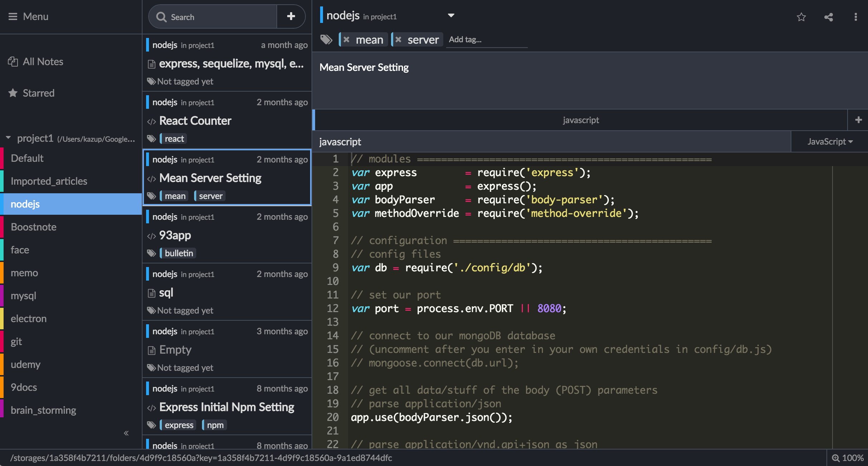Select the mysql folder in the sidebar
Screen dimensions: 868x466
coord(24,296)
